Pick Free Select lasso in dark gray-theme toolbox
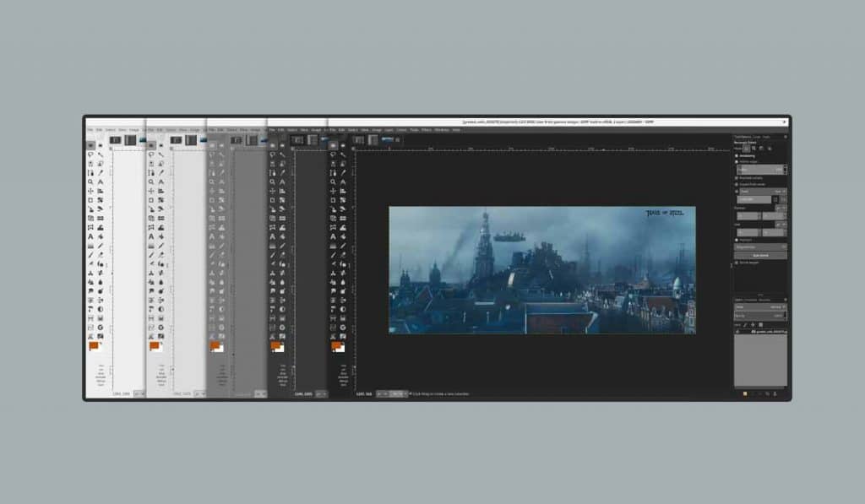The image size is (865, 504). point(273,155)
